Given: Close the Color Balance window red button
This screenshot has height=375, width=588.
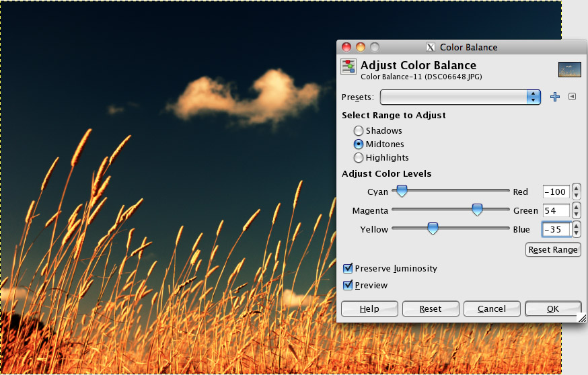Looking at the screenshot, I should pos(346,47).
